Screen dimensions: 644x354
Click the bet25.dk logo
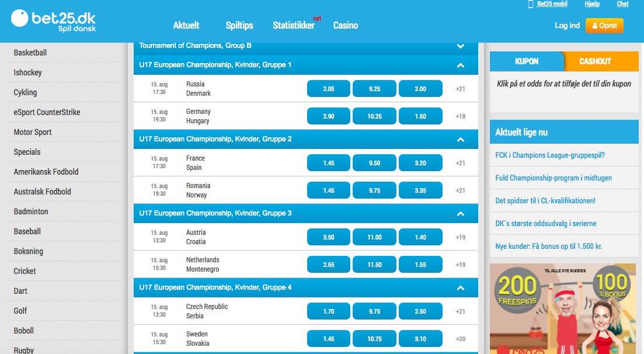pyautogui.click(x=53, y=20)
